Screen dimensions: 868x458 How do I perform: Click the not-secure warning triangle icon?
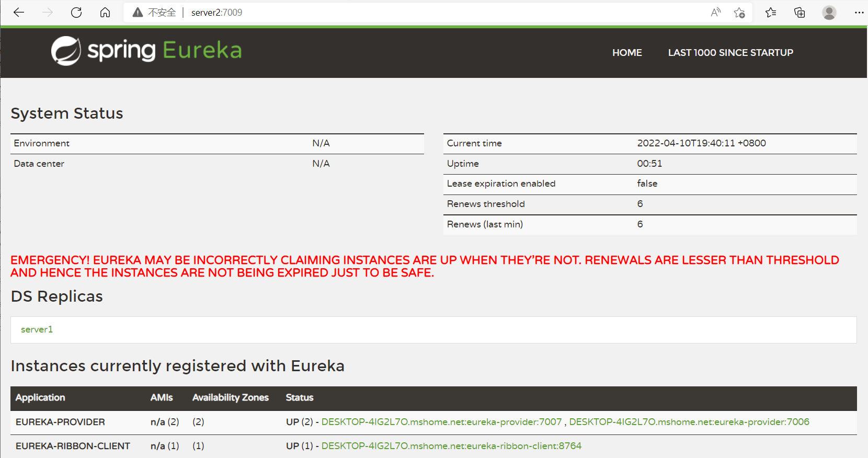138,13
